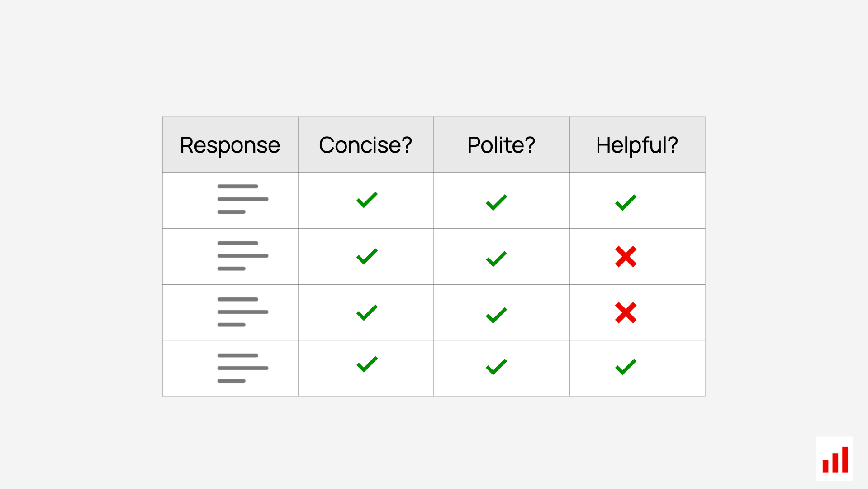Click the red bar chart logo icon
The width and height of the screenshot is (868, 489).
(835, 459)
